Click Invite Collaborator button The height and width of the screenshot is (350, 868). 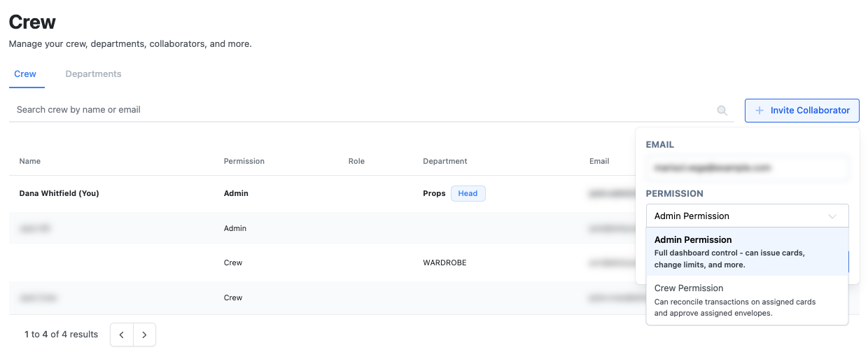(802, 111)
